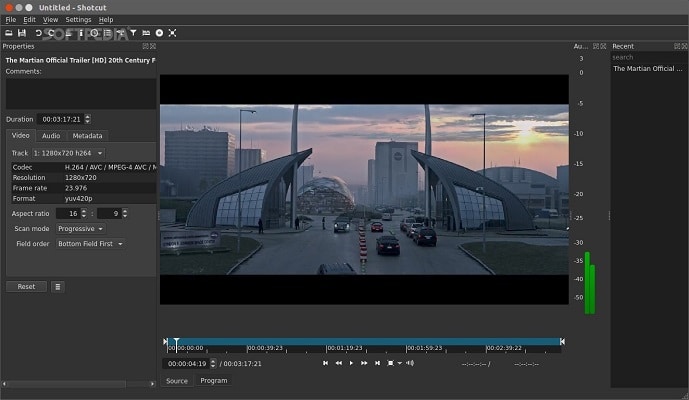Open the Settings menu
This screenshot has width=689, height=400.
pyautogui.click(x=78, y=19)
